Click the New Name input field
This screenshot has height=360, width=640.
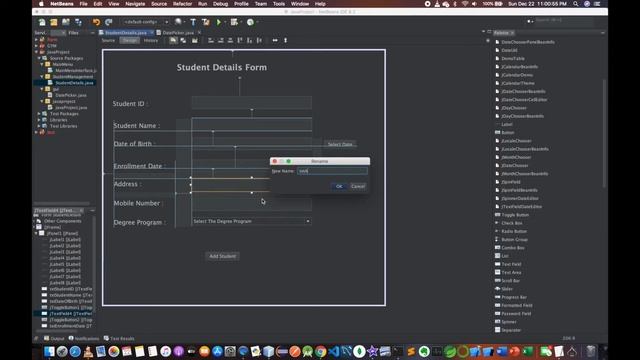pyautogui.click(x=332, y=171)
